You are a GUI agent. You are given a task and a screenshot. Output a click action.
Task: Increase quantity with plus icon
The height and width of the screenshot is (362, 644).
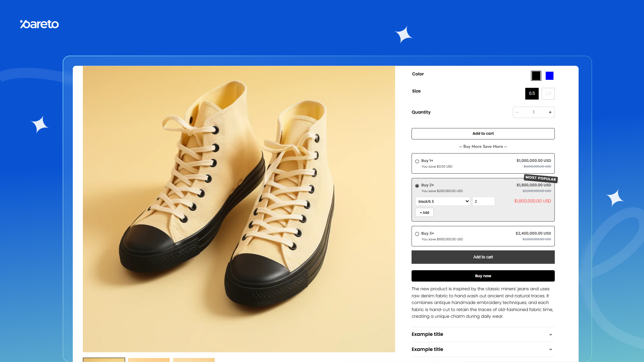click(550, 112)
